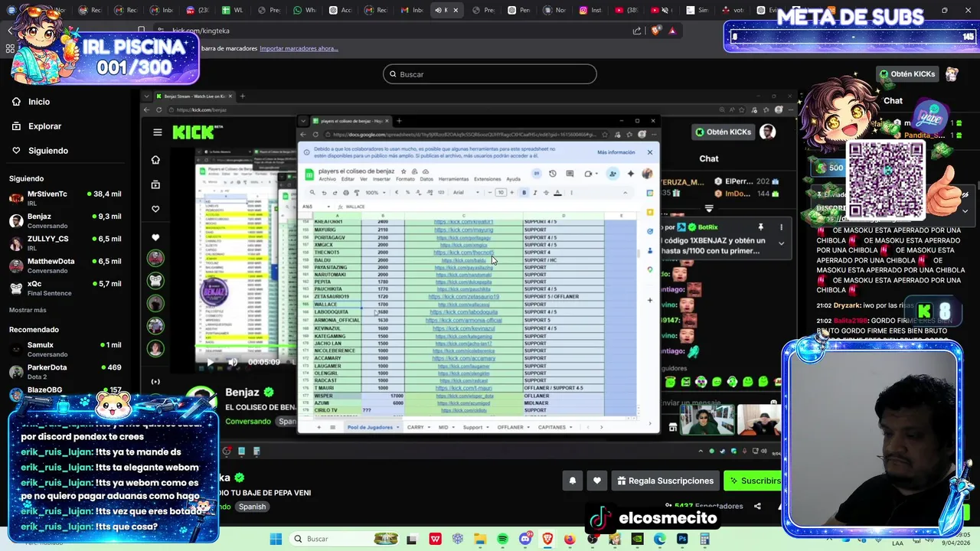Open Photoshop from the taskbar

682,539
